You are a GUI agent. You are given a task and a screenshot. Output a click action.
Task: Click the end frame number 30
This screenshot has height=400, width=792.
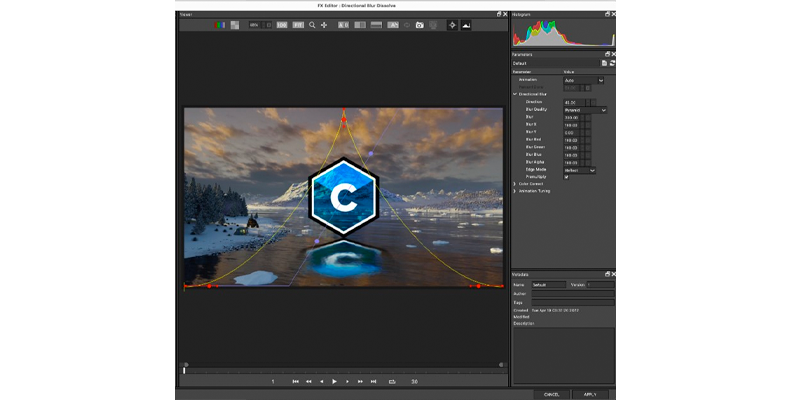414,382
